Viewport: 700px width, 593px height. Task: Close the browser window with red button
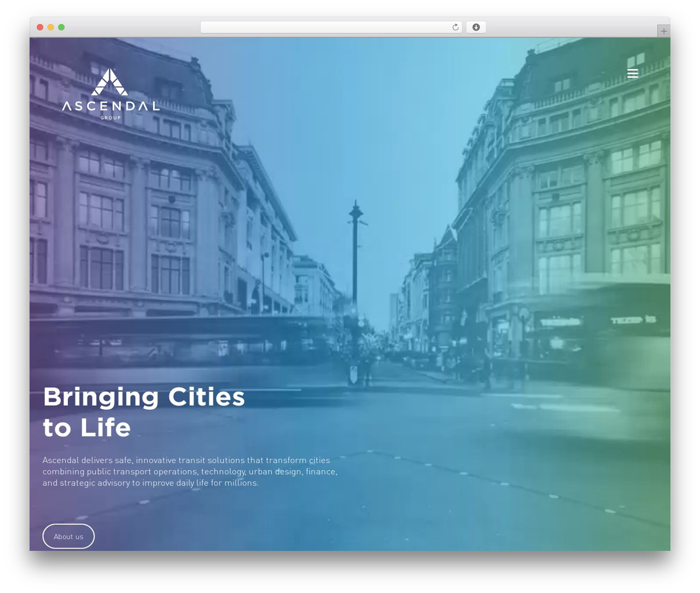(40, 27)
